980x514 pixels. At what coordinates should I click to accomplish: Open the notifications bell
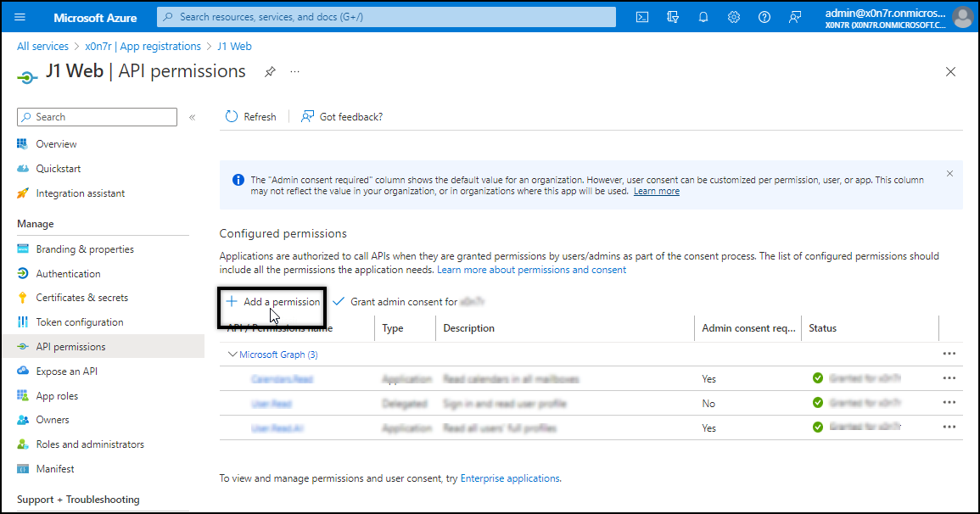703,17
